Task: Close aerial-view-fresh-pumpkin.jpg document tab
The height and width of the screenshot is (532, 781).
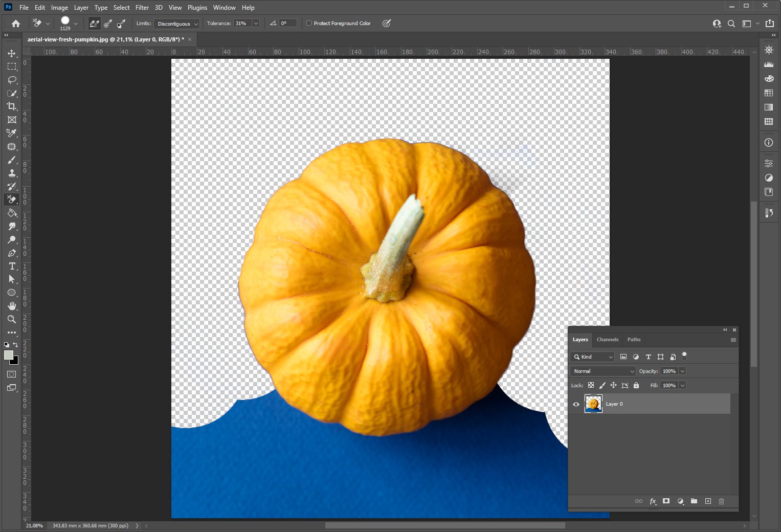Action: click(x=190, y=39)
